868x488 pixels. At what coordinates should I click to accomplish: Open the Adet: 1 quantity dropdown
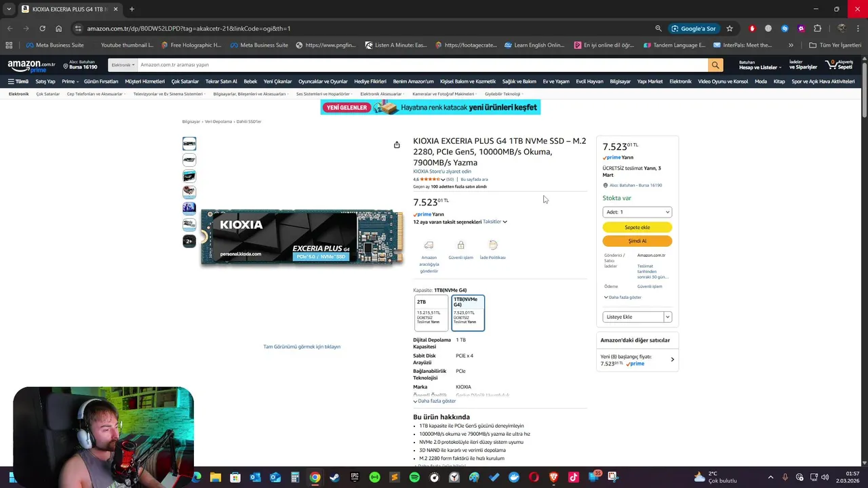coord(637,212)
